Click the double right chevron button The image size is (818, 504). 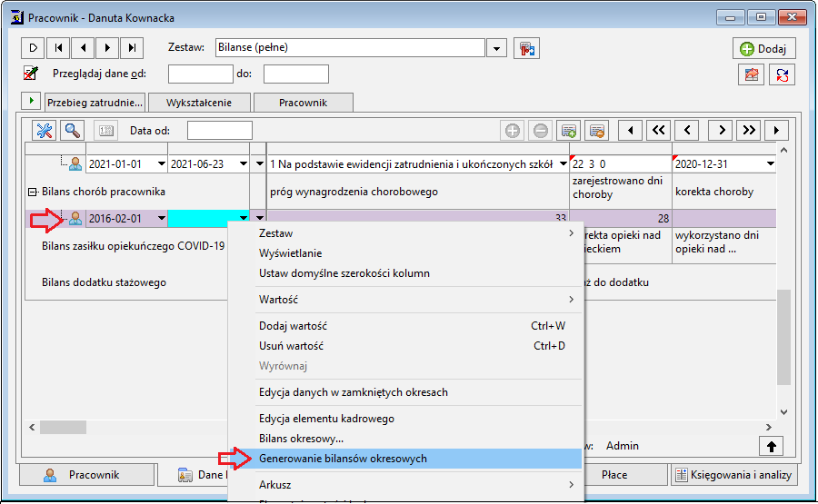[x=749, y=130]
